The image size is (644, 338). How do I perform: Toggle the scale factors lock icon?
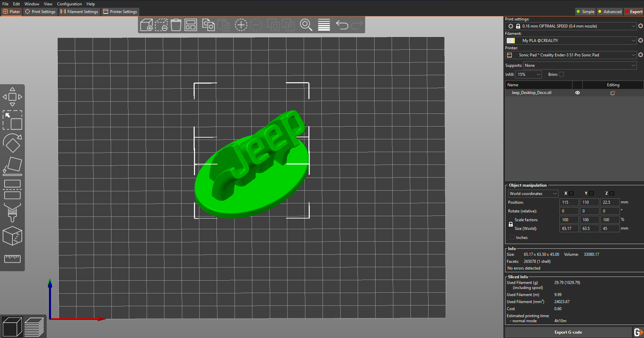[x=511, y=224]
